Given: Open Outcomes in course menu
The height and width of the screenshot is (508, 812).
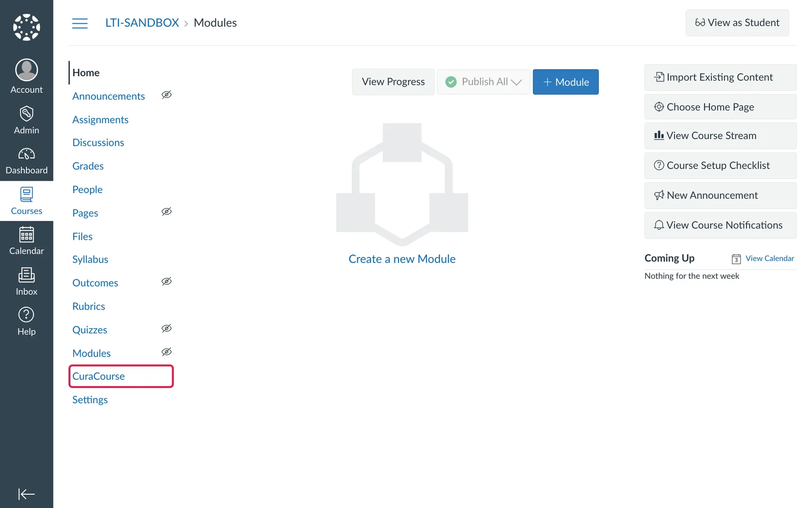Looking at the screenshot, I should (95, 283).
